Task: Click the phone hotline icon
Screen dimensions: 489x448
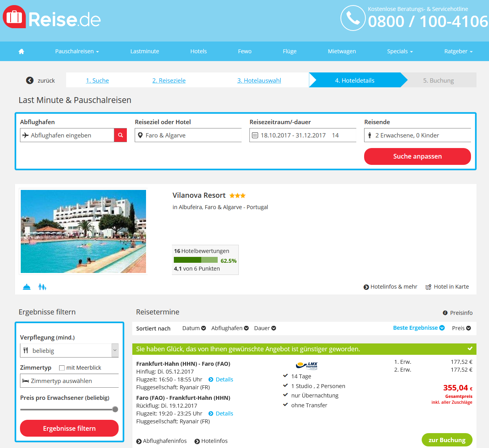Action: (x=353, y=18)
